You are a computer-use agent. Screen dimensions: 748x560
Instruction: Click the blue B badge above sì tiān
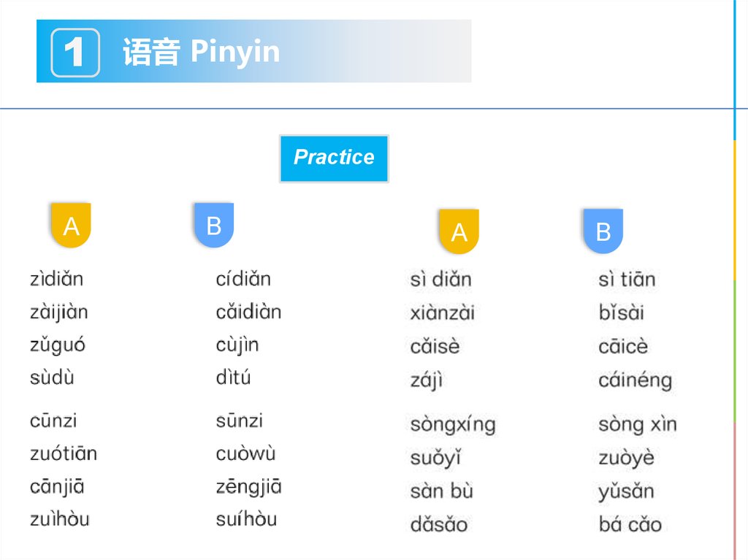coord(603,231)
